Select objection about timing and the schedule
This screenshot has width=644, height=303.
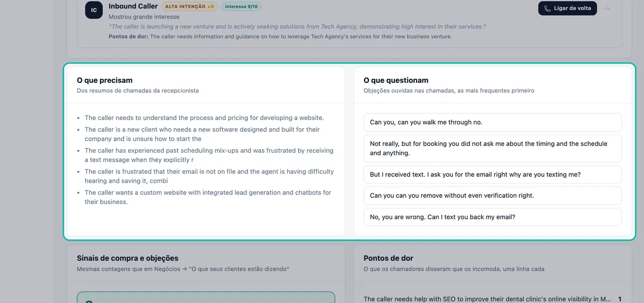[493, 148]
